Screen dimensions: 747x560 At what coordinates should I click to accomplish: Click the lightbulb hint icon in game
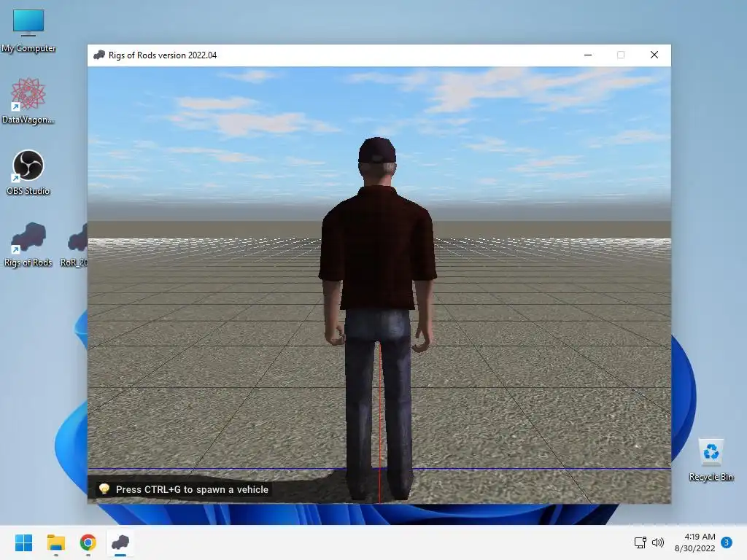point(104,489)
